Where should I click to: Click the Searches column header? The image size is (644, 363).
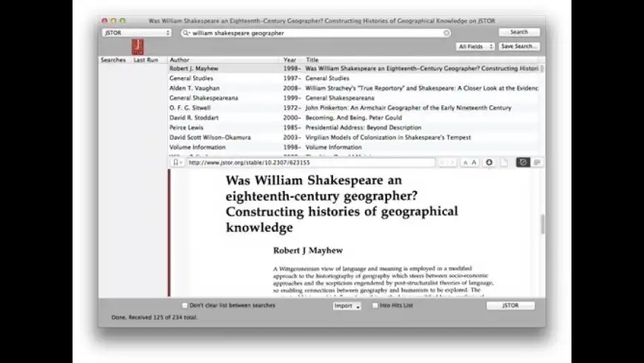point(113,59)
